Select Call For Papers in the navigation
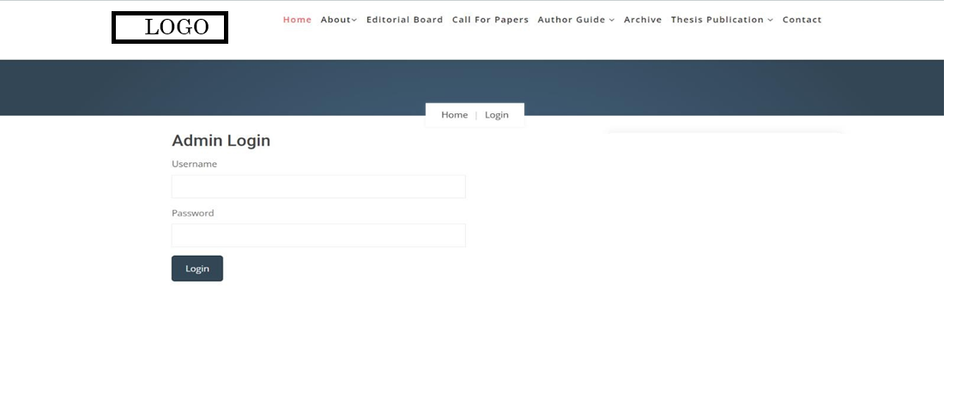Screen dimensions: 980x393 pos(490,20)
